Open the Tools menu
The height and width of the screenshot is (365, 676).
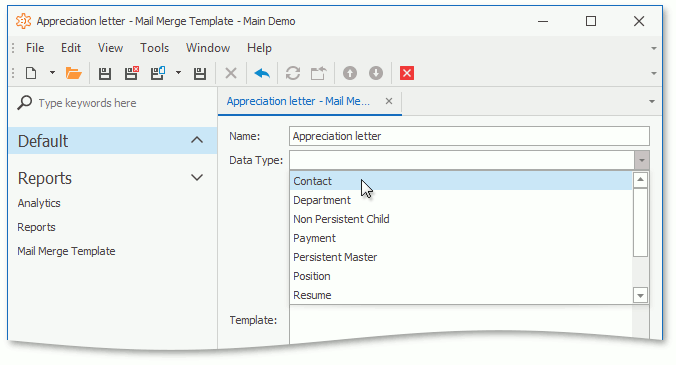click(154, 48)
